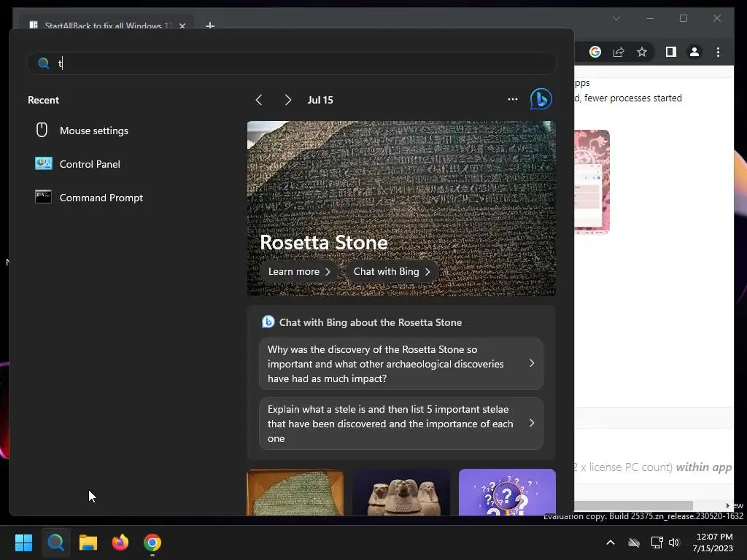
Task: Click Chat with Bing button on image
Action: [392, 271]
